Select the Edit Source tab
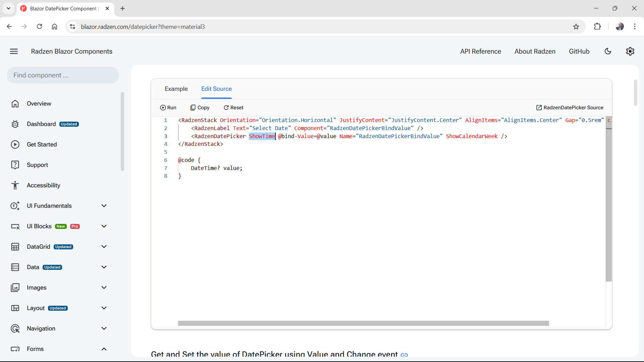The image size is (644, 362). (216, 89)
